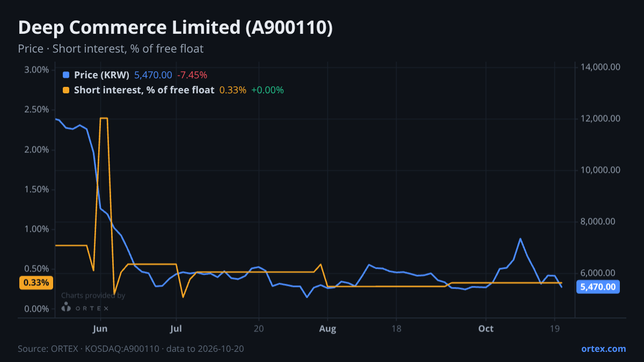Viewport: 644px width, 362px height.
Task: Click the Aug x-axis label
Action: pos(328,329)
